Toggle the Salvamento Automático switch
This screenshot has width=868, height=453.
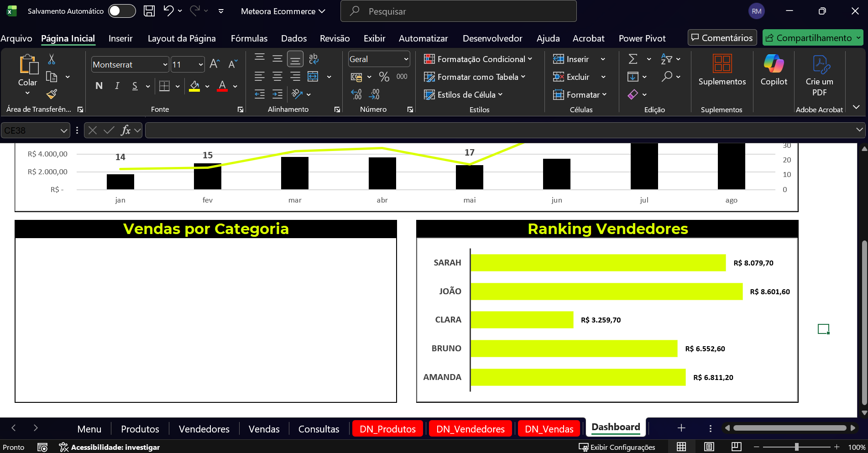pos(122,11)
